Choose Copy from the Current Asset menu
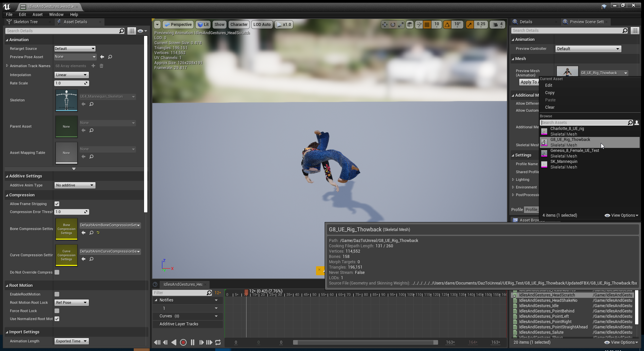644x351 pixels. click(550, 93)
